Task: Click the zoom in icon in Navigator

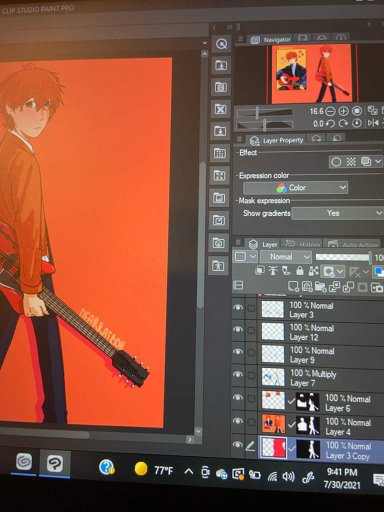Action: (x=343, y=111)
